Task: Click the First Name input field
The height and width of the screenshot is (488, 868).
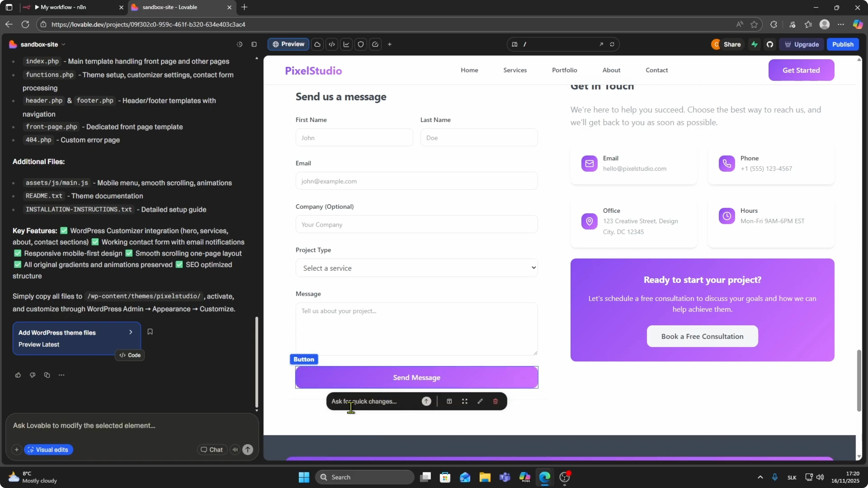Action: [354, 137]
